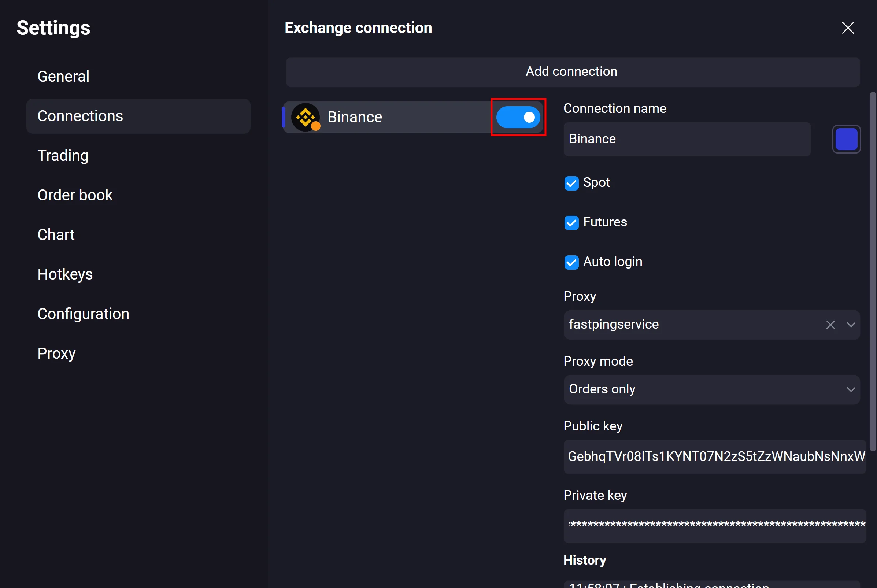
Task: Open Proxy section in the sidebar
Action: 57,354
